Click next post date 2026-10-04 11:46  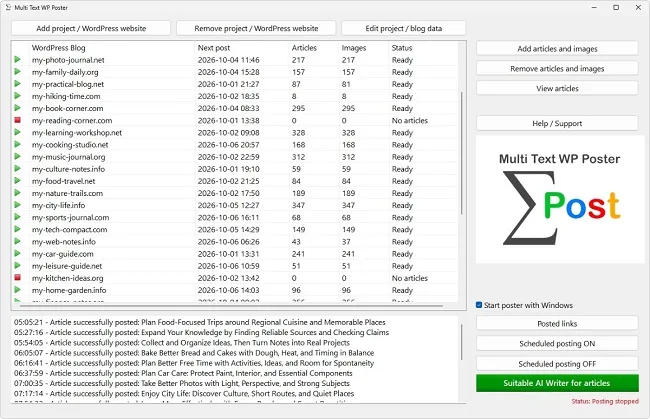228,60
